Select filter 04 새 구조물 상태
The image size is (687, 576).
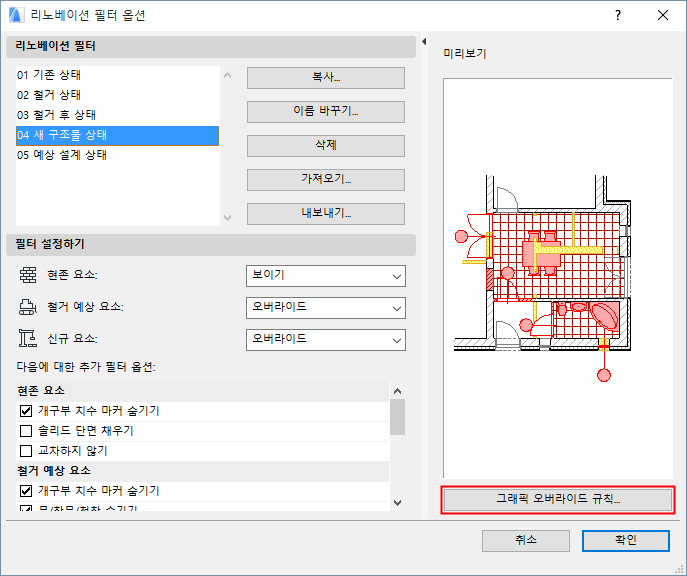click(x=117, y=135)
